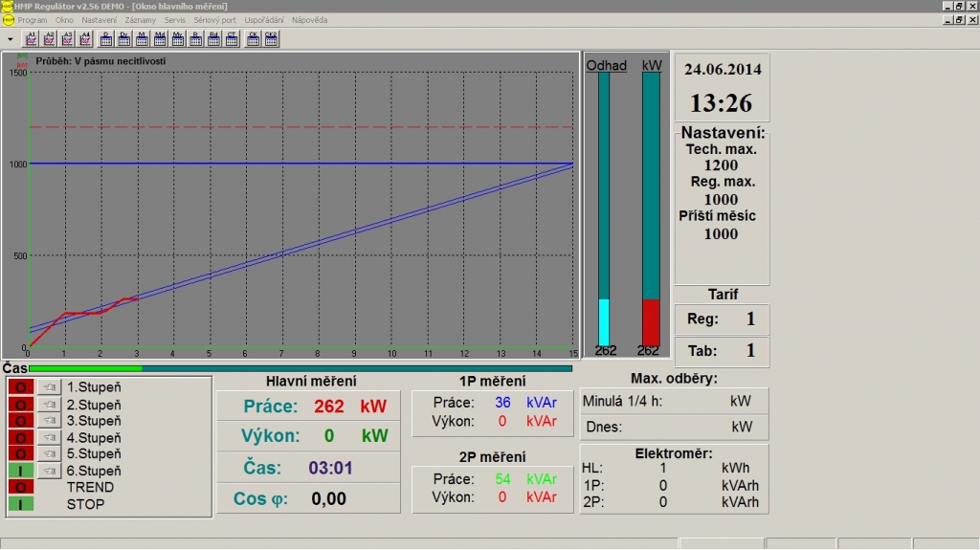Click the HL: elektroměr kWh value
Screen dimensions: 980x550
[662, 468]
